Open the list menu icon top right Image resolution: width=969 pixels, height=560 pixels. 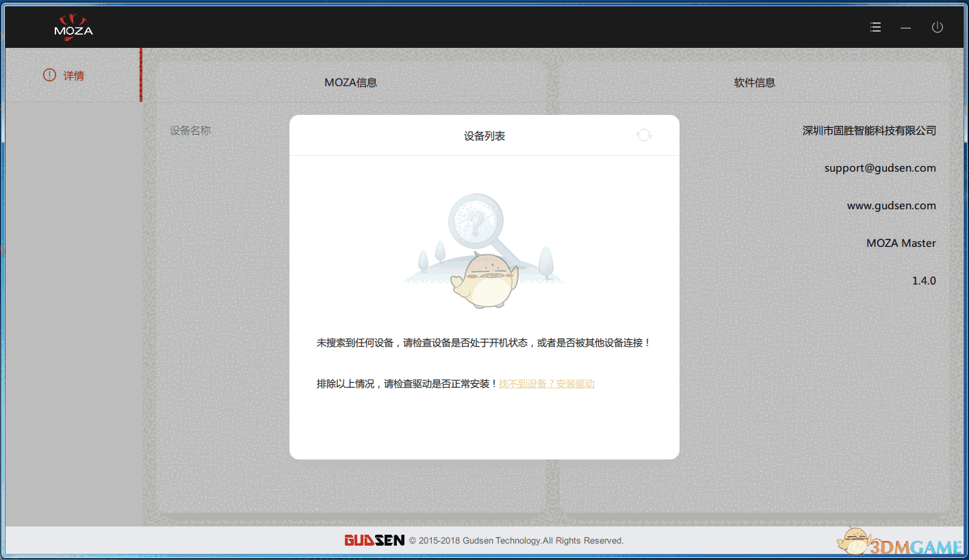click(875, 27)
